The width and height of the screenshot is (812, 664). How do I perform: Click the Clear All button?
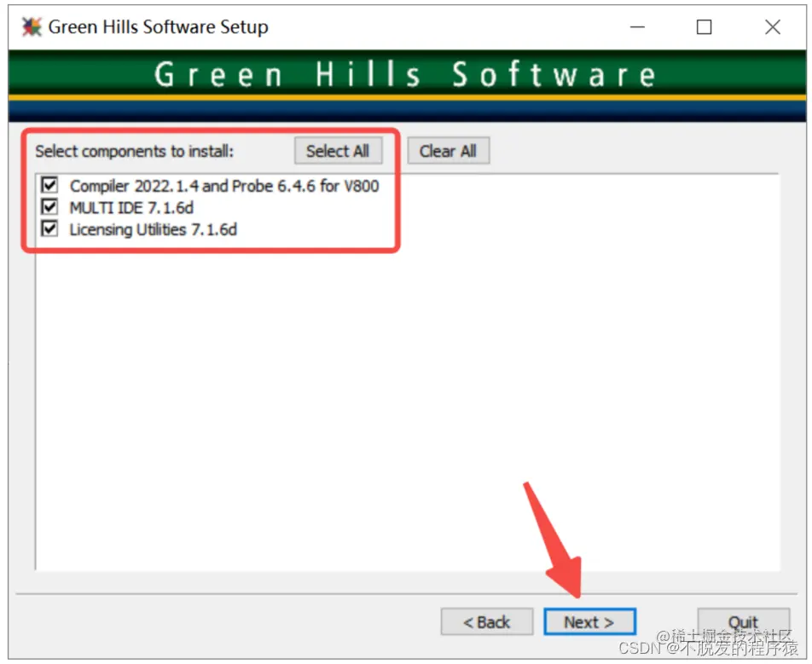[x=448, y=151]
